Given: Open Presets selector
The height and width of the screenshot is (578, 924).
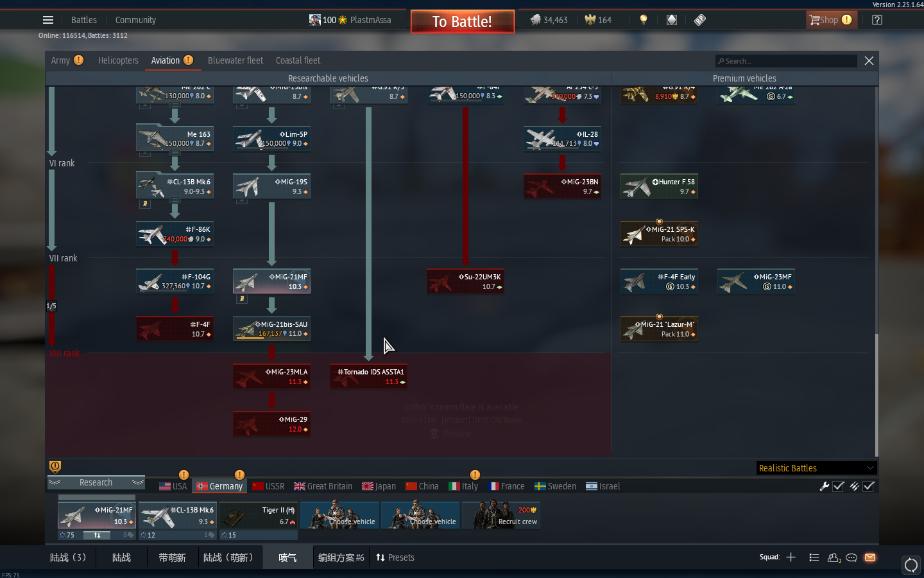Looking at the screenshot, I should (x=395, y=557).
